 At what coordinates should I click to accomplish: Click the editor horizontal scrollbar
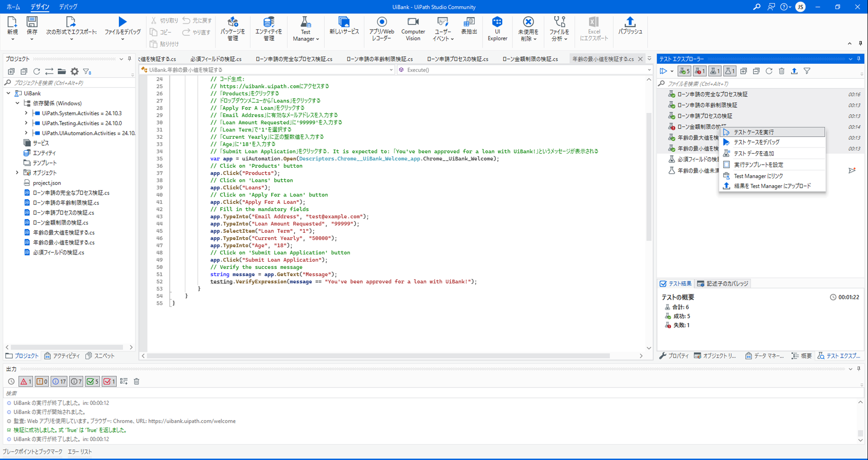(378, 356)
